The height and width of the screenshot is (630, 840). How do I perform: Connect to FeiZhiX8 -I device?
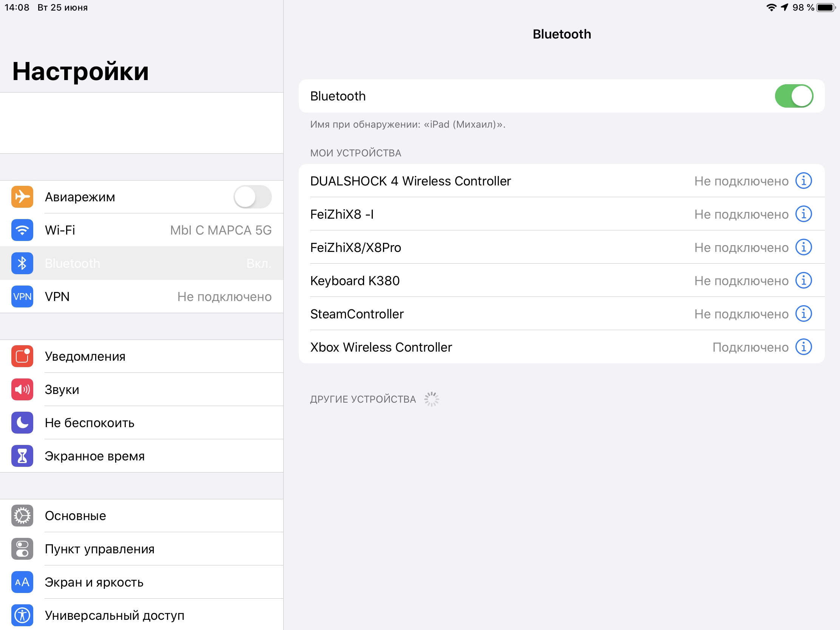(494, 214)
